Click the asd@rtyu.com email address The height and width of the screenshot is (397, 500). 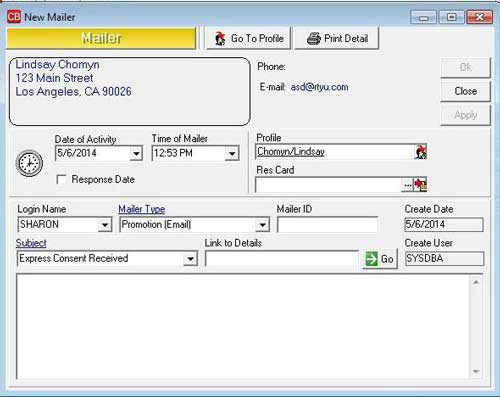pos(319,87)
